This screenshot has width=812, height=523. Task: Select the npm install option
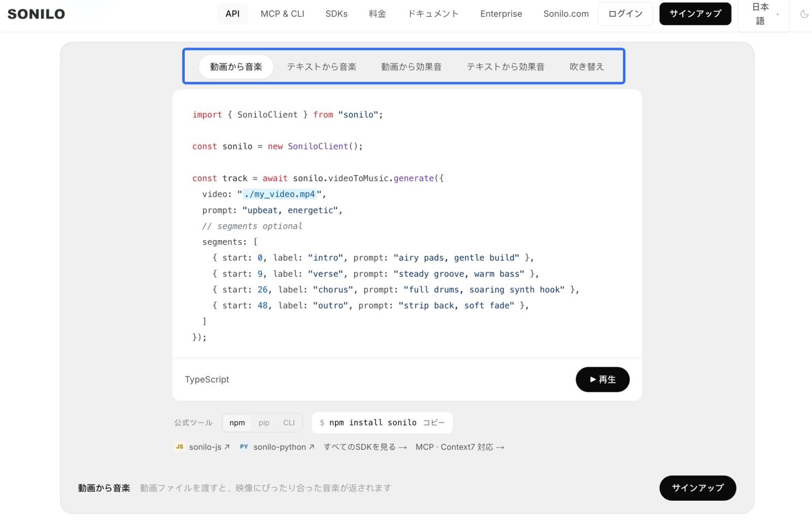(x=237, y=423)
